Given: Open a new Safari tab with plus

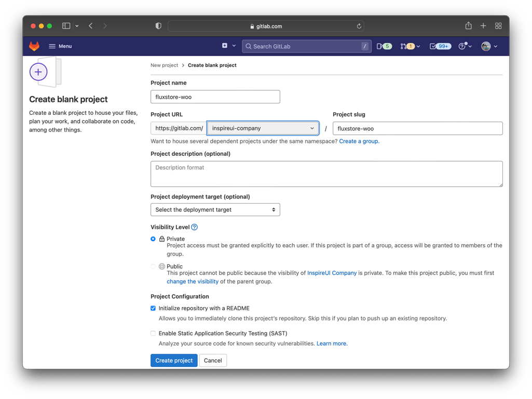Looking at the screenshot, I should 484,26.
